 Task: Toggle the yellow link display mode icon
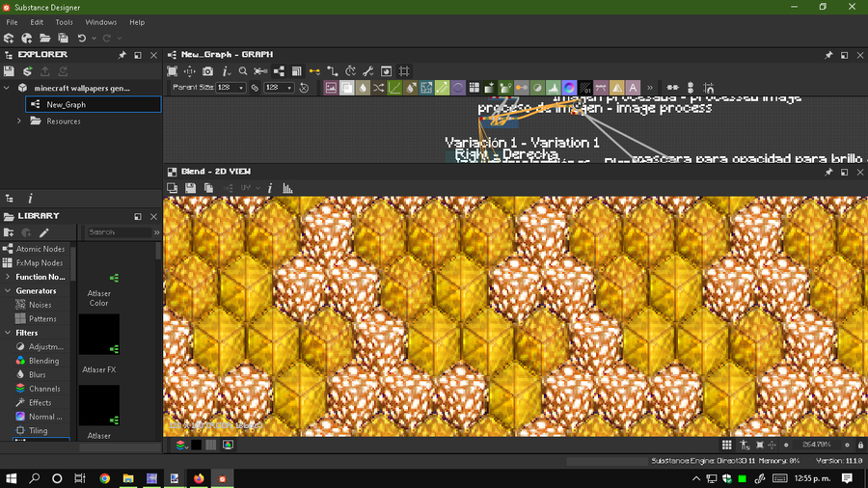point(314,71)
